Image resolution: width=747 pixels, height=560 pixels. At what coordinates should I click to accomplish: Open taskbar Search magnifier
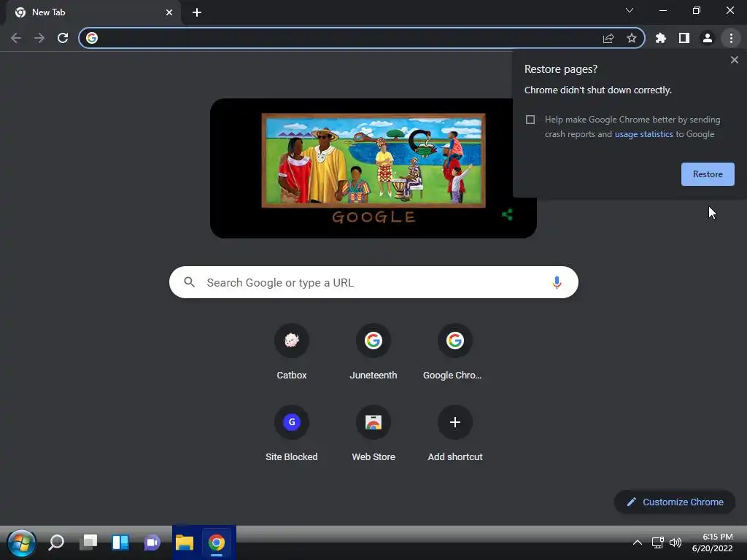(x=56, y=542)
